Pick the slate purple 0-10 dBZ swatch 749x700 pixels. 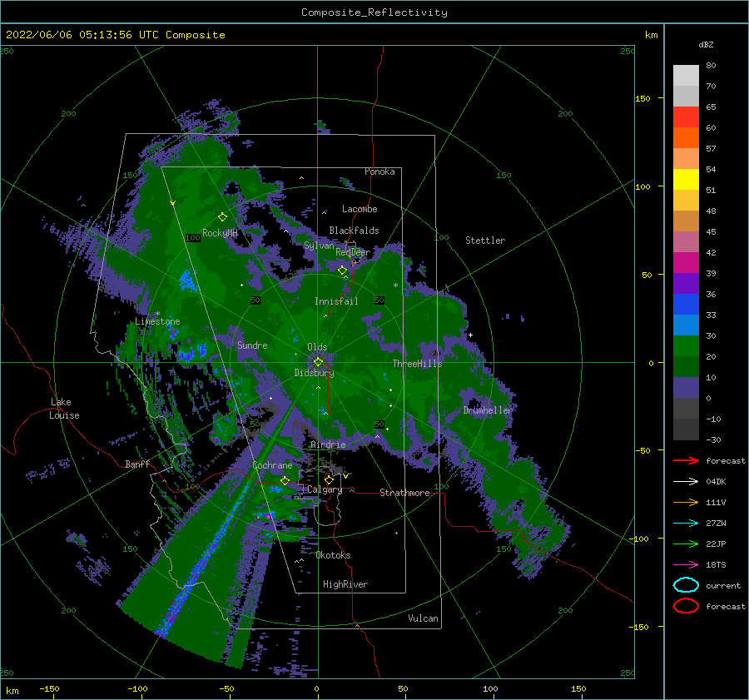(x=686, y=388)
